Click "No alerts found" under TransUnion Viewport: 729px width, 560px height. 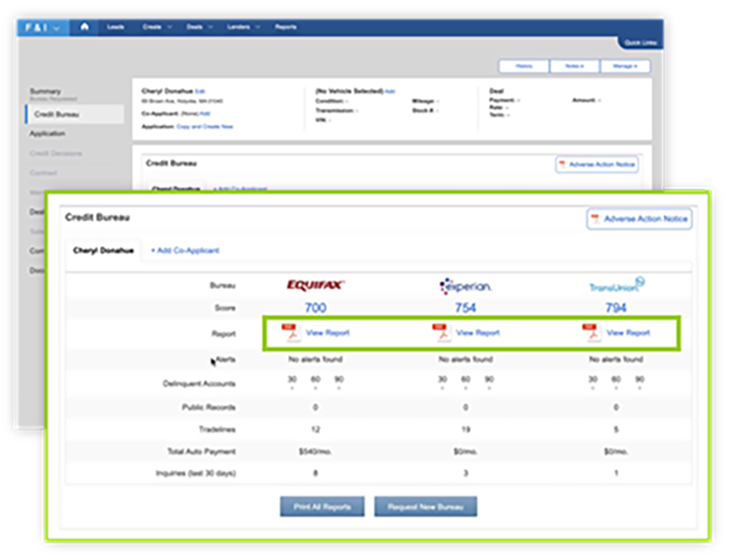(x=616, y=360)
